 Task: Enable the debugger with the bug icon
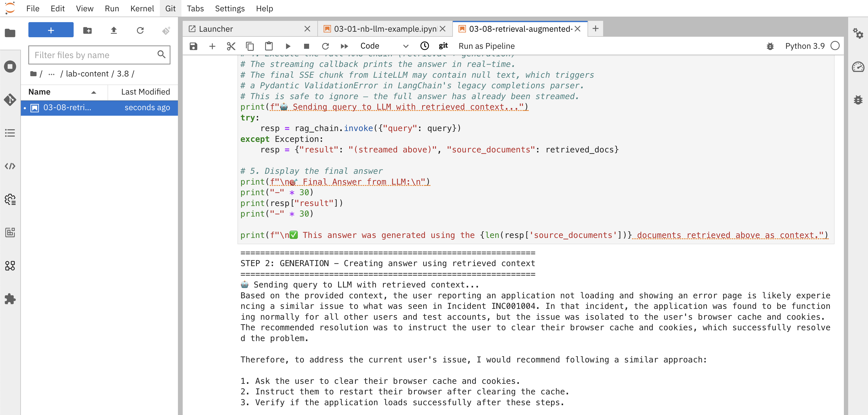[x=770, y=46]
